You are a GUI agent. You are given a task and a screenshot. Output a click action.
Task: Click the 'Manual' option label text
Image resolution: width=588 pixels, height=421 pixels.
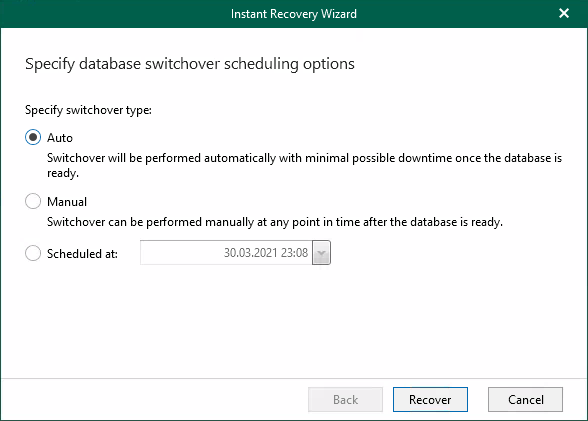pyautogui.click(x=67, y=202)
